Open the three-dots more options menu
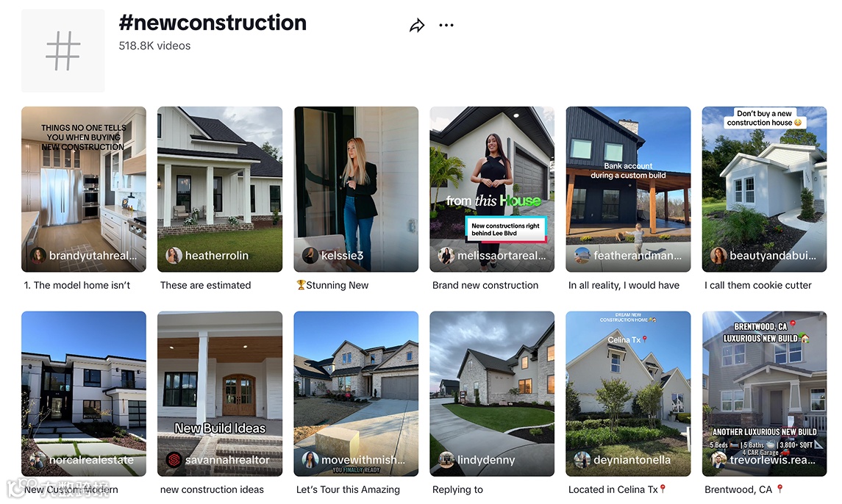The image size is (842, 504). click(x=446, y=25)
